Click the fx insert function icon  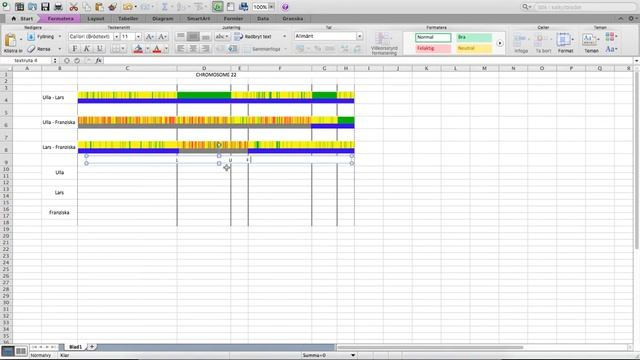(x=98, y=60)
